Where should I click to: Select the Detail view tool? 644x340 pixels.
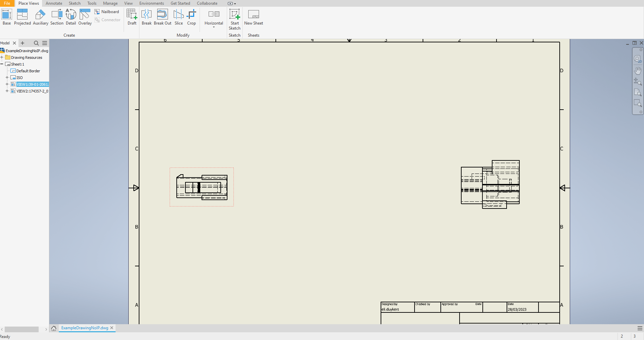click(x=71, y=15)
